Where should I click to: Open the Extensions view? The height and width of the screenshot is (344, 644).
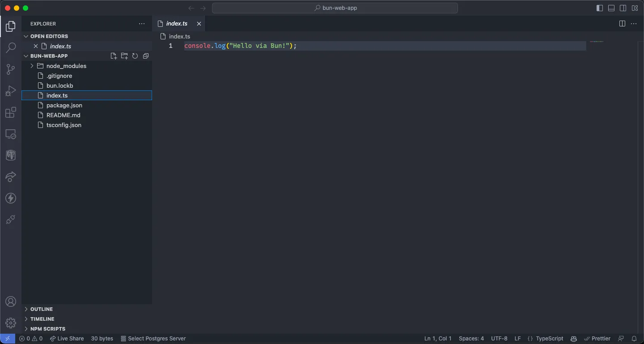11,112
